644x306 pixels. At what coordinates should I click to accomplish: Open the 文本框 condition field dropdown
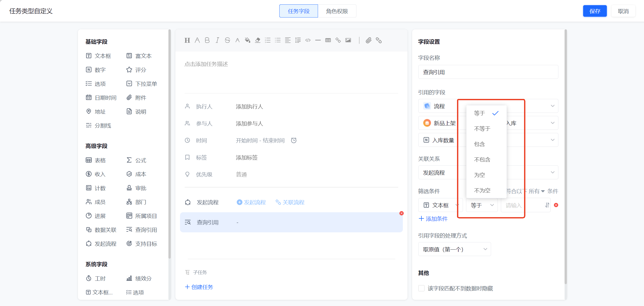(441, 205)
